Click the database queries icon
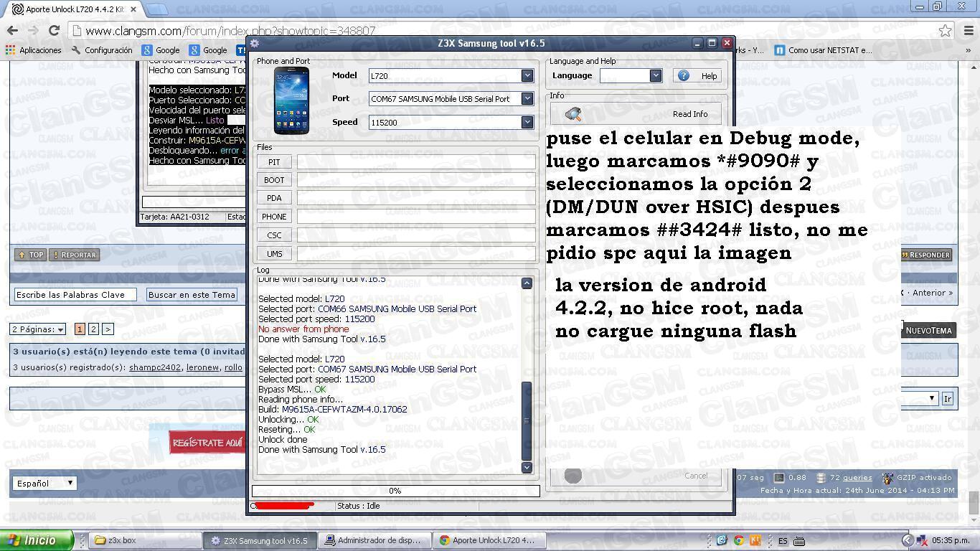The height and width of the screenshot is (551, 980). [821, 478]
